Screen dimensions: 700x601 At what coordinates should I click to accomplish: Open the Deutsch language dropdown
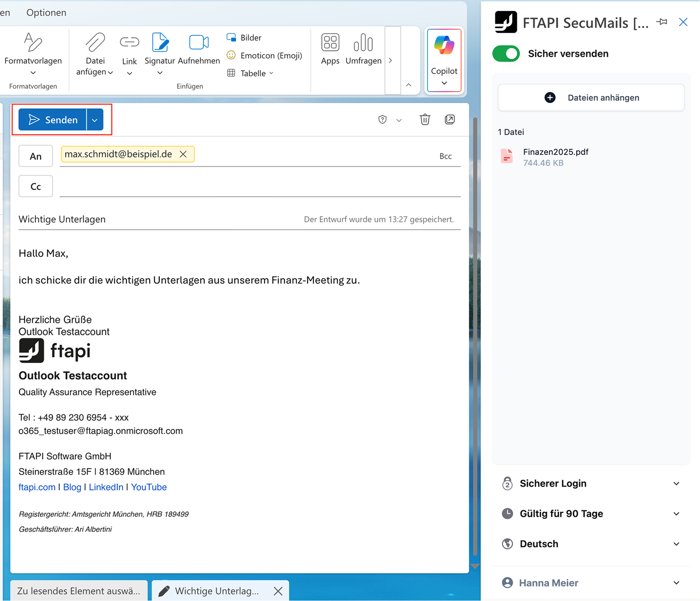[x=591, y=544]
